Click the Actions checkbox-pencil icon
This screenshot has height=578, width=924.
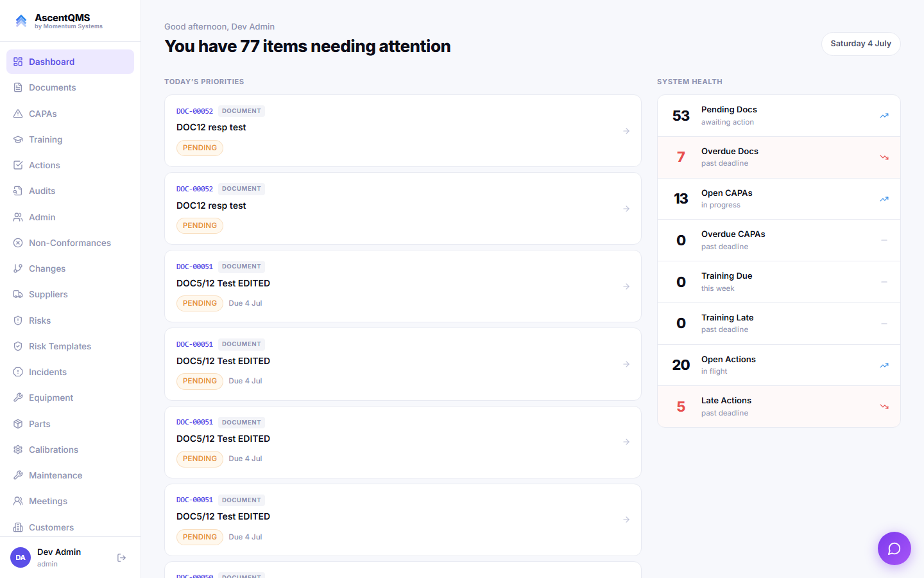[18, 165]
